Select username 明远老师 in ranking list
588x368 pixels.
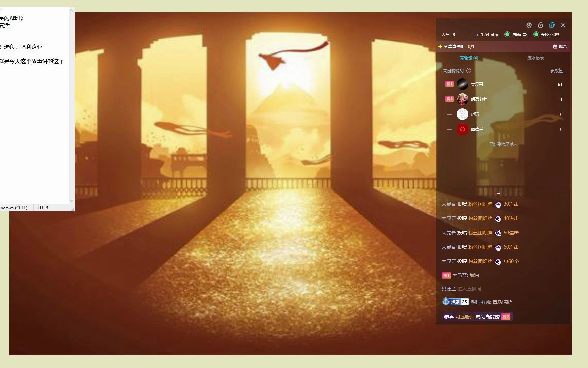pos(479,99)
